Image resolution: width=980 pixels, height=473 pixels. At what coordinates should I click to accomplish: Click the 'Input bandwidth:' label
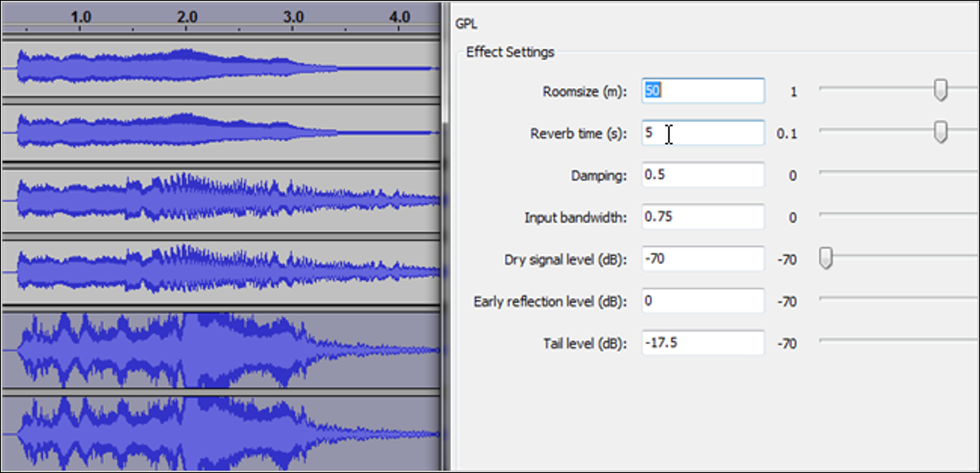click(576, 218)
